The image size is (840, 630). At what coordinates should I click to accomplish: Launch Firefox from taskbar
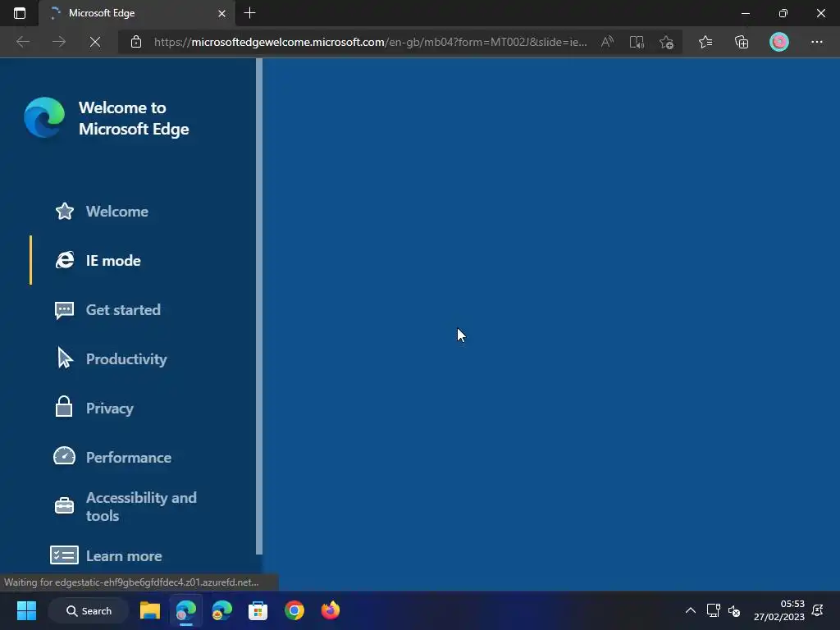[330, 610]
